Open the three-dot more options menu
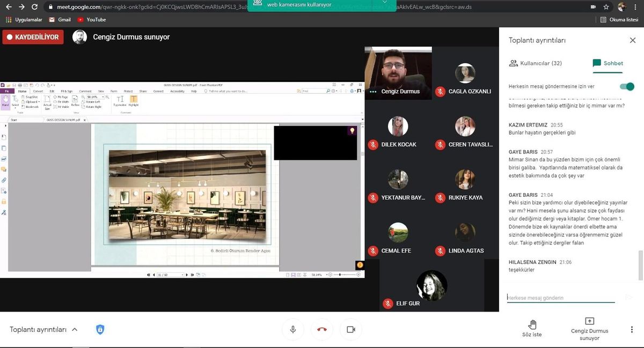The width and height of the screenshot is (644, 348). pyautogui.click(x=632, y=329)
